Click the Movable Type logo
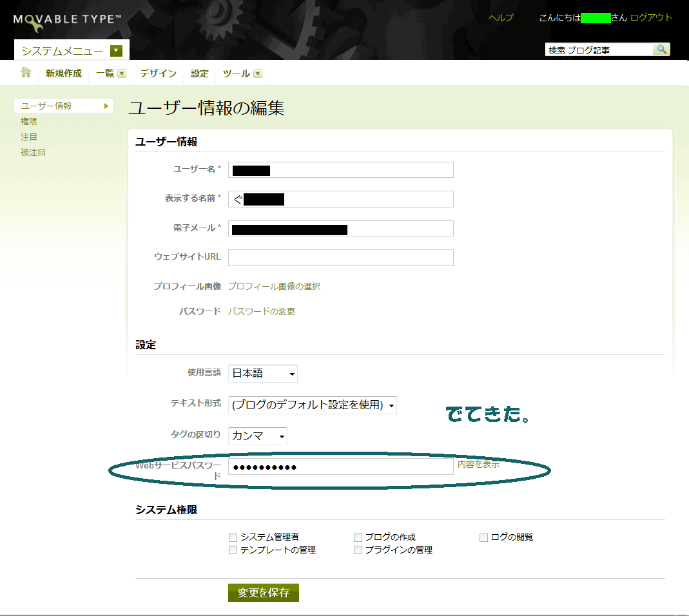 click(x=67, y=21)
